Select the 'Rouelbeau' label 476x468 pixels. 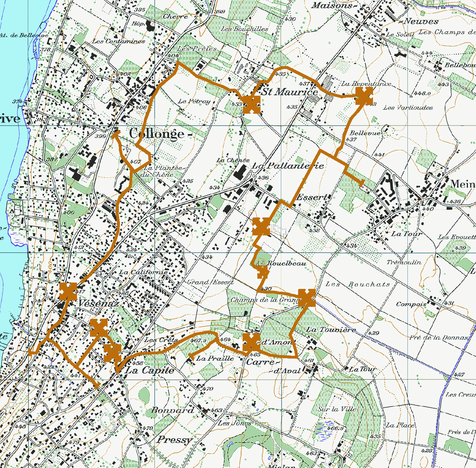click(x=287, y=263)
